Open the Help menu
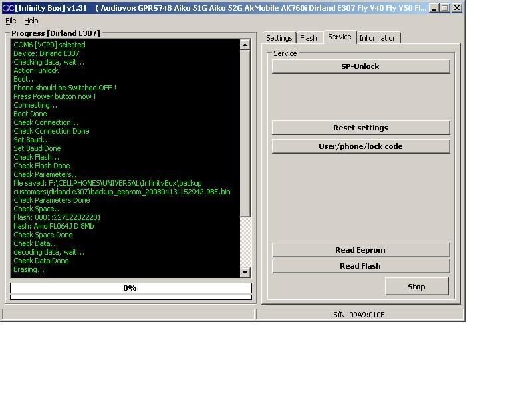 tap(31, 21)
